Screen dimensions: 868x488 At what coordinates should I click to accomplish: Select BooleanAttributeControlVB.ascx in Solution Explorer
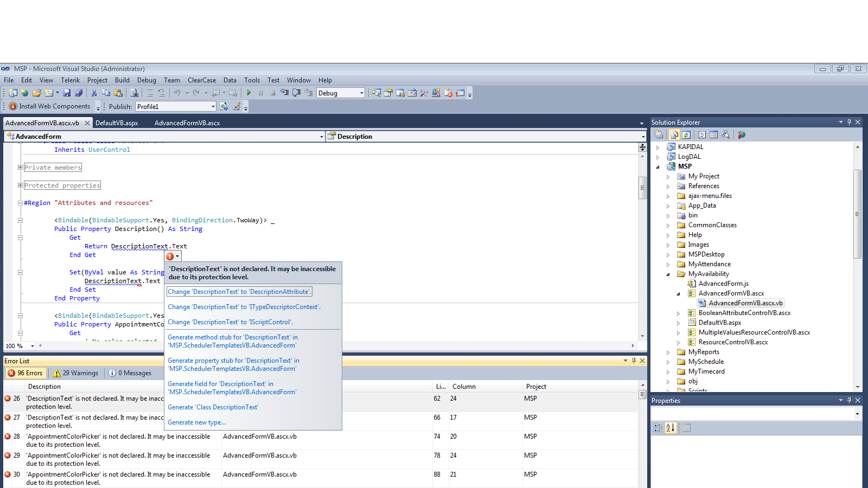point(744,313)
